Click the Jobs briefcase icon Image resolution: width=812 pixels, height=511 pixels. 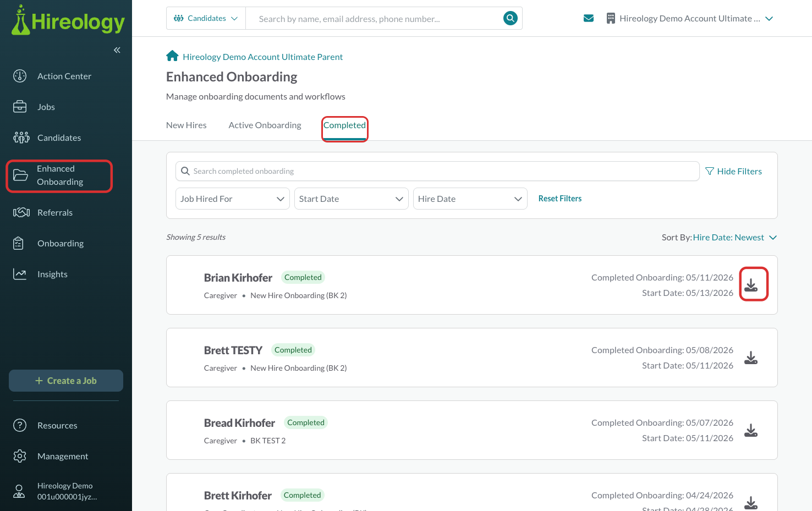(x=20, y=107)
